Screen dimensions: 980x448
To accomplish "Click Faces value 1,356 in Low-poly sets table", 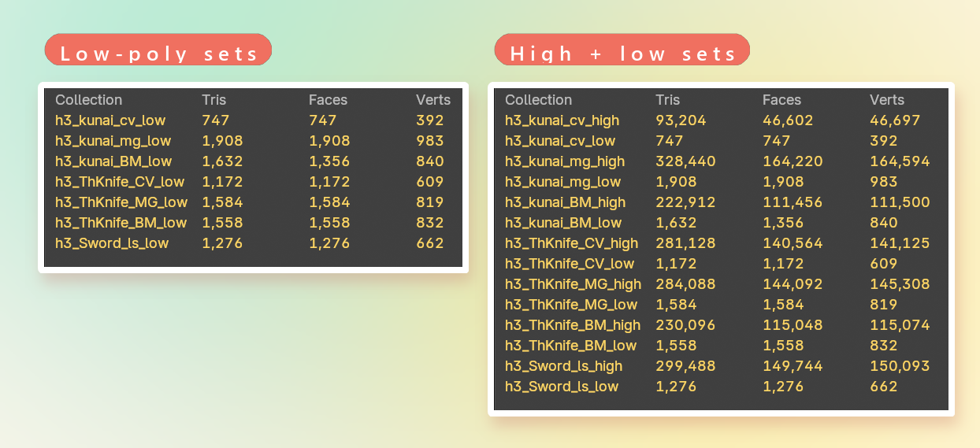I will [329, 161].
